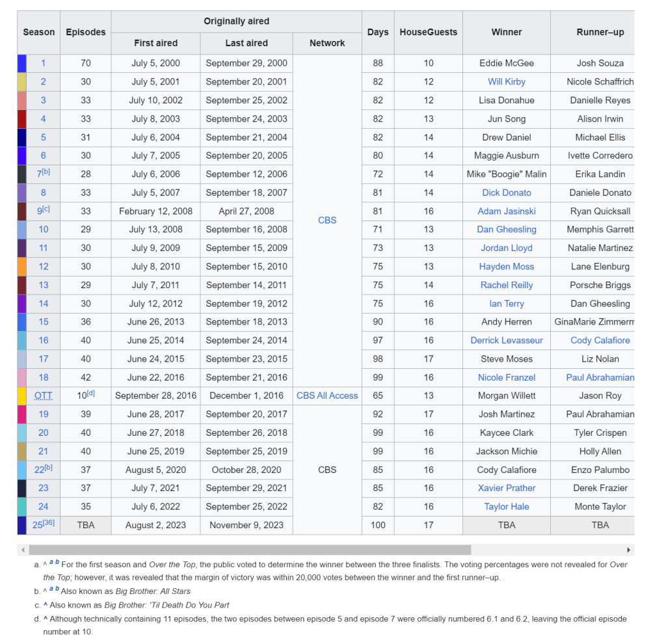This screenshot has height=644, width=666.
Task: Click the yellow color swatch for OTT season
Action: (21, 396)
